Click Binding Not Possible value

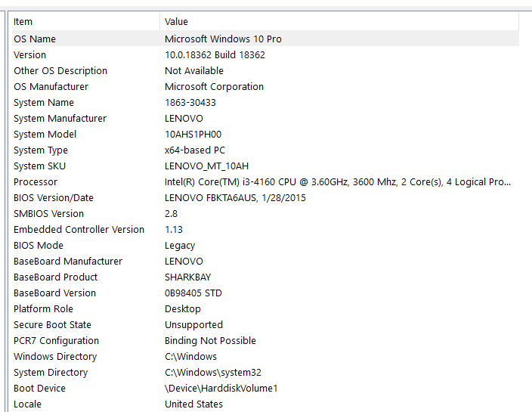click(210, 341)
